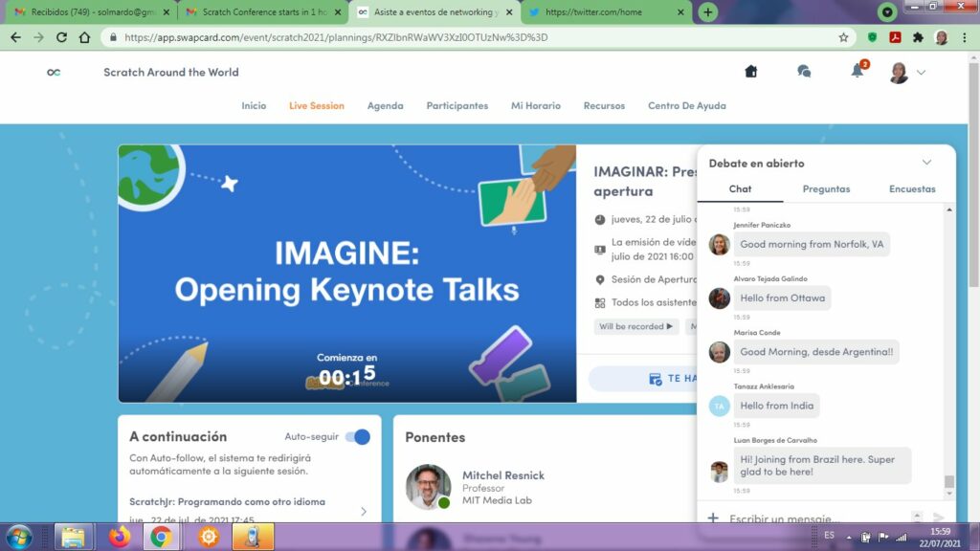Click chat scrollbar up arrow
Viewport: 980px width, 551px height.
coord(948,209)
